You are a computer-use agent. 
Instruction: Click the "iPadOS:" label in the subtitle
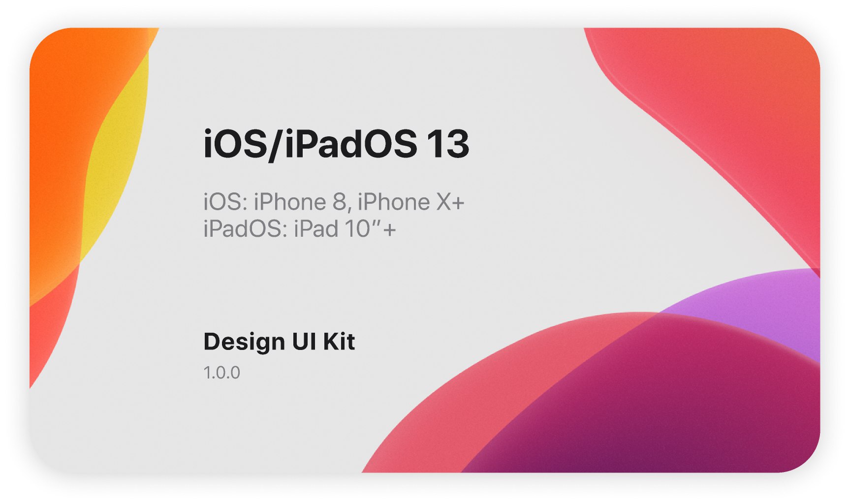(246, 229)
